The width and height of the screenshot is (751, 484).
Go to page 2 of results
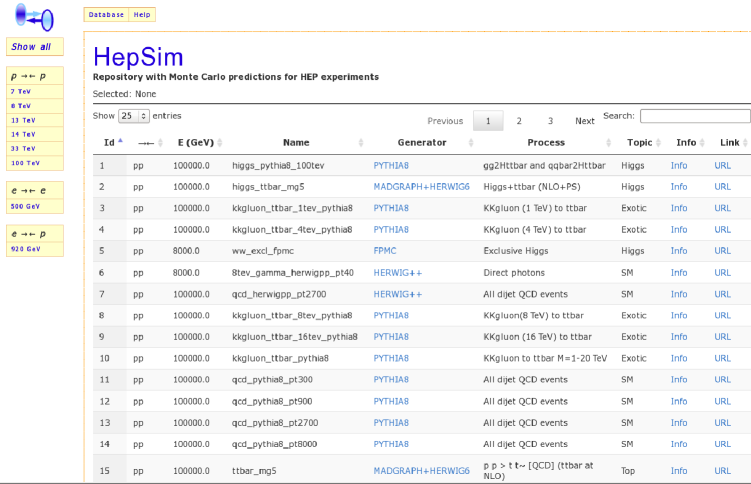click(x=519, y=121)
